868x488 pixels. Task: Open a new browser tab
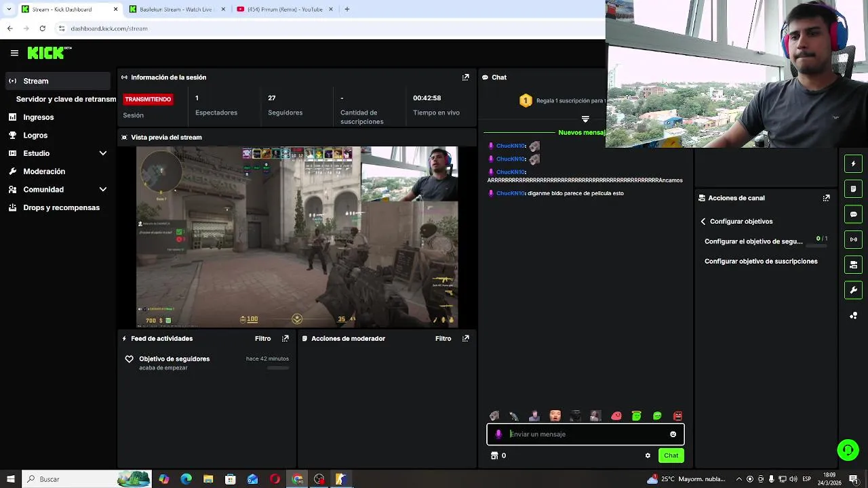point(347,9)
